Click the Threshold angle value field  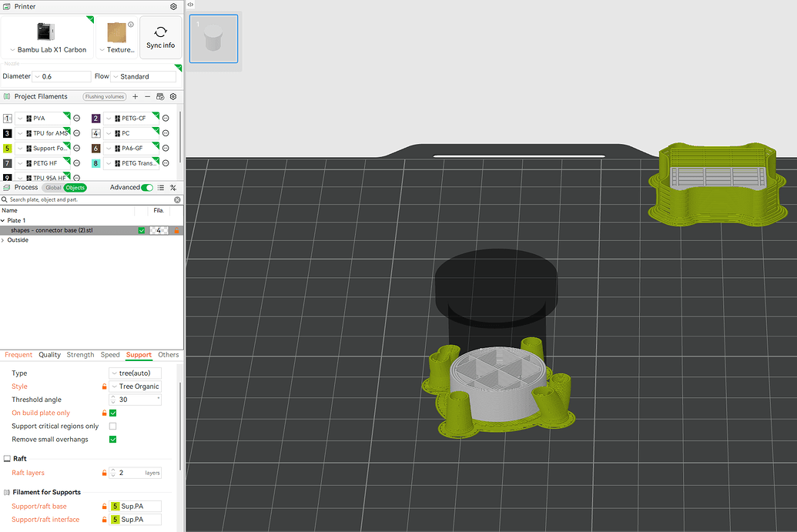136,400
